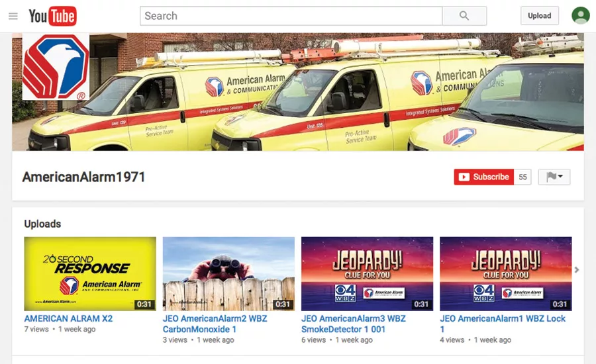Open AMERICAN ALRAM X2 video title

pyautogui.click(x=68, y=318)
